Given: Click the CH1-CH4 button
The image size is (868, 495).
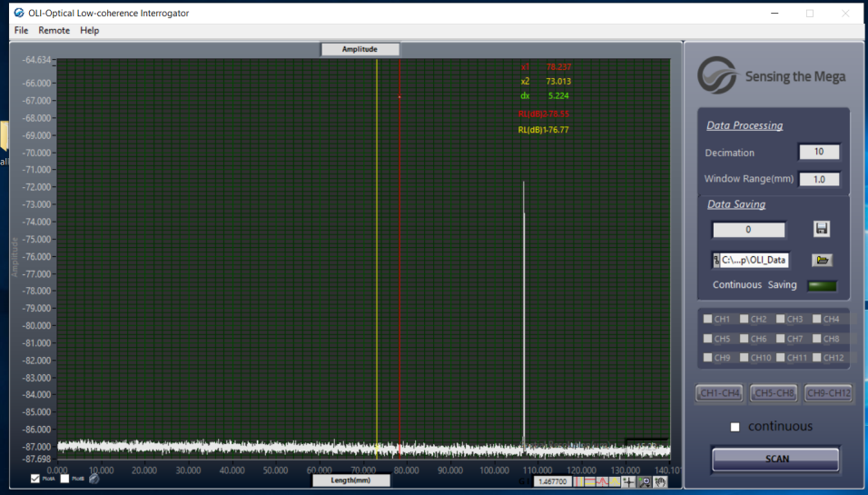Looking at the screenshot, I should click(x=719, y=393).
